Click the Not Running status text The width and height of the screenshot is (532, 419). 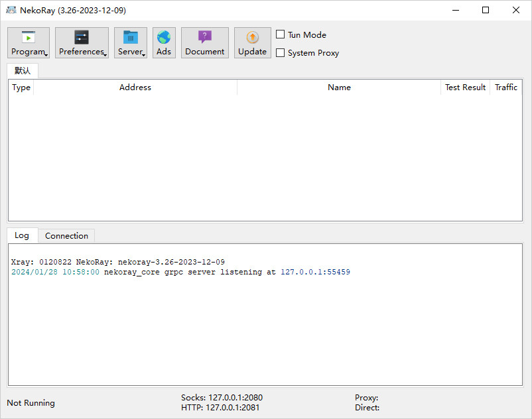click(31, 402)
